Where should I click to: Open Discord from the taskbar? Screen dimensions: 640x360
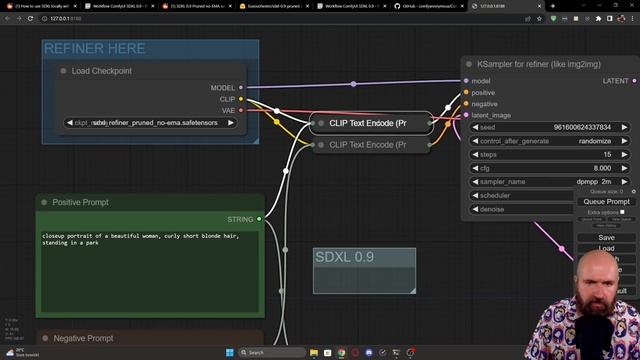(x=369, y=352)
